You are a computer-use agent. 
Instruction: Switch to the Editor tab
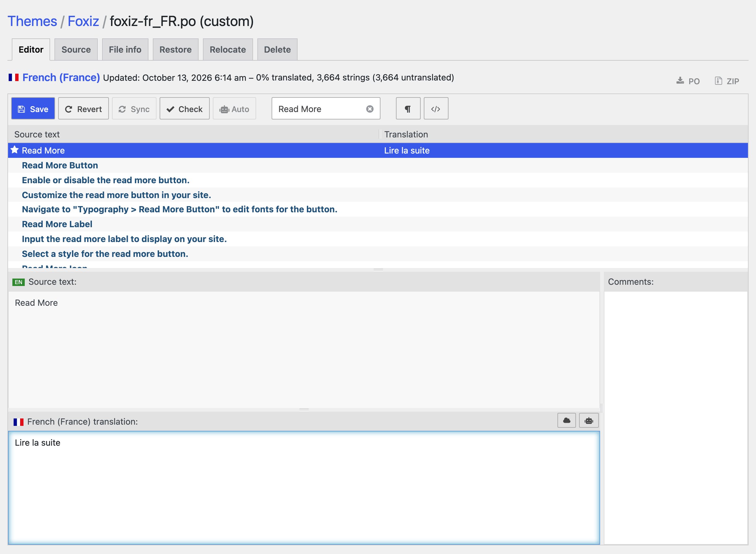coord(31,50)
